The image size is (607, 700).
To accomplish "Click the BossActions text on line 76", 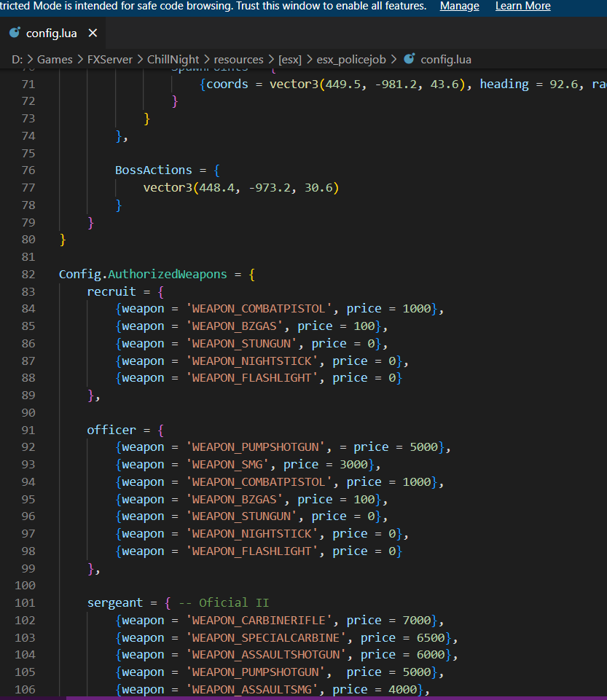I will pyautogui.click(x=153, y=170).
